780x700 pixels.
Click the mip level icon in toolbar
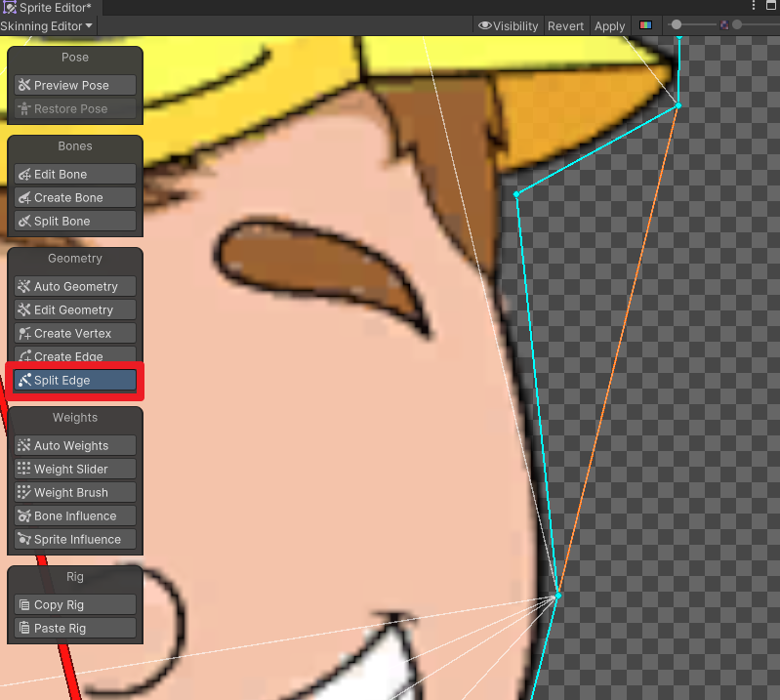[724, 24]
